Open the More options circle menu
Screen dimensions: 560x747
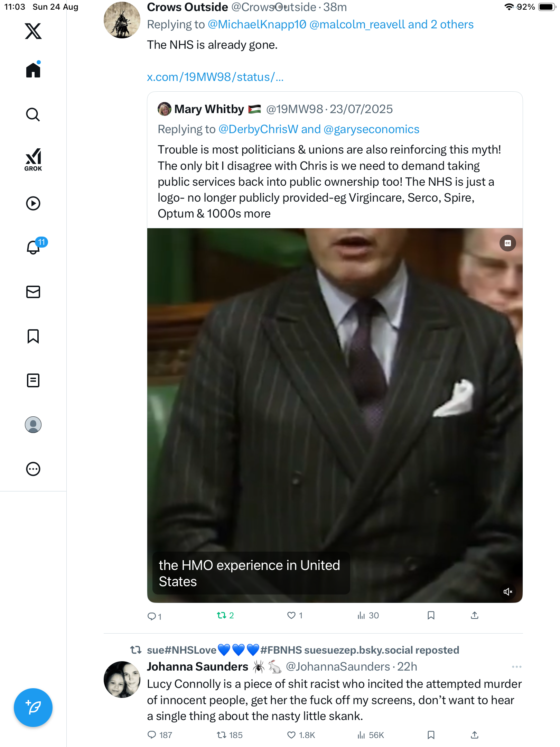click(33, 469)
